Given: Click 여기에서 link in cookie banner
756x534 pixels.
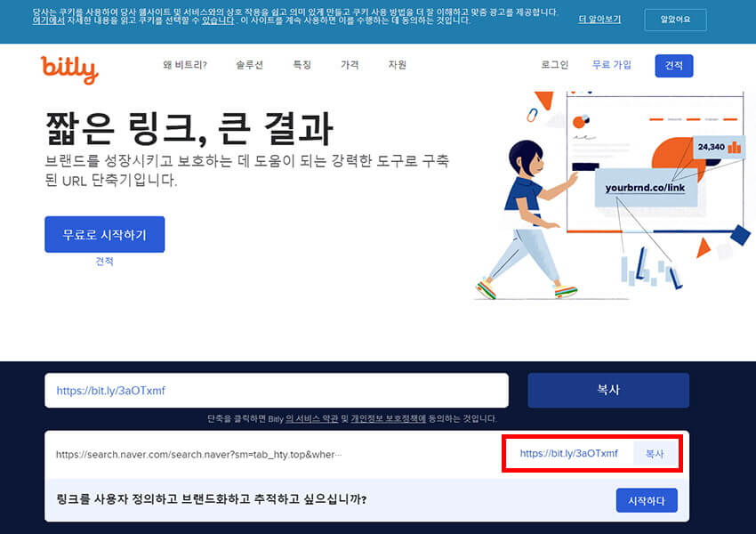Looking at the screenshot, I should [x=48, y=20].
